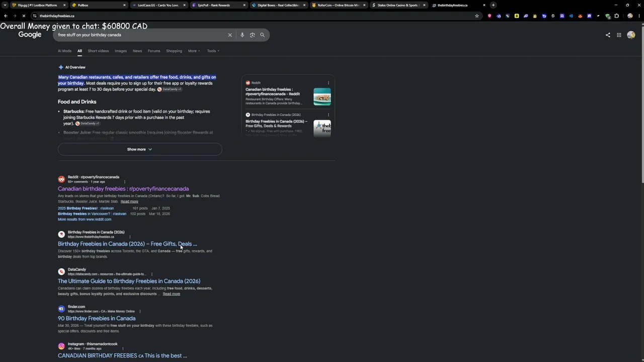Click the address bar URL field
Screen dimensions: 644x362
254,16
